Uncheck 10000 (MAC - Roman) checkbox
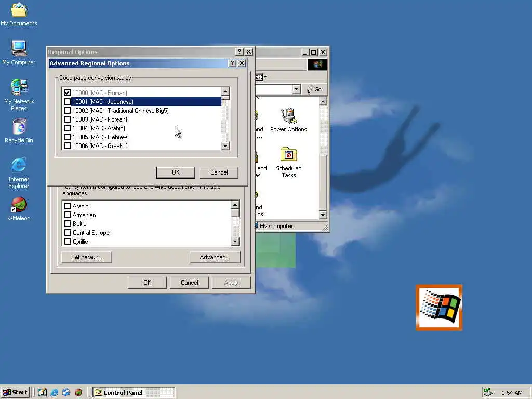This screenshot has height=399, width=532. [x=67, y=92]
